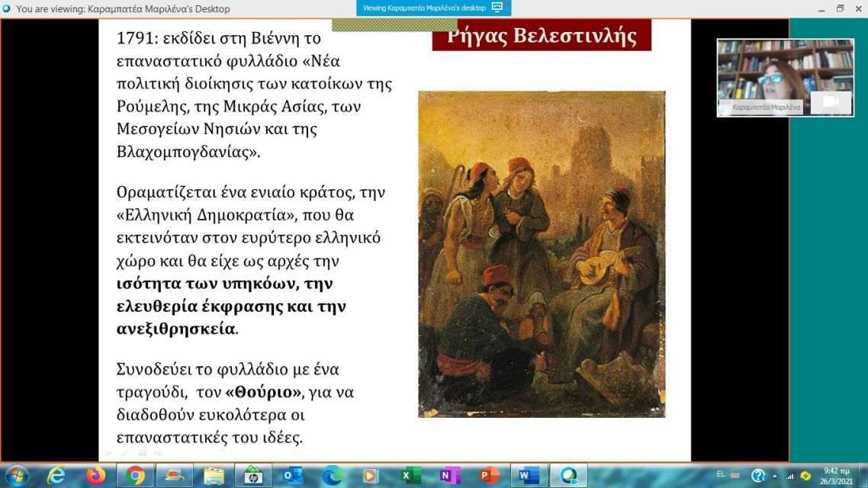Open the yellow shield tray icon
The height and width of the screenshot is (488, 868).
tap(805, 476)
